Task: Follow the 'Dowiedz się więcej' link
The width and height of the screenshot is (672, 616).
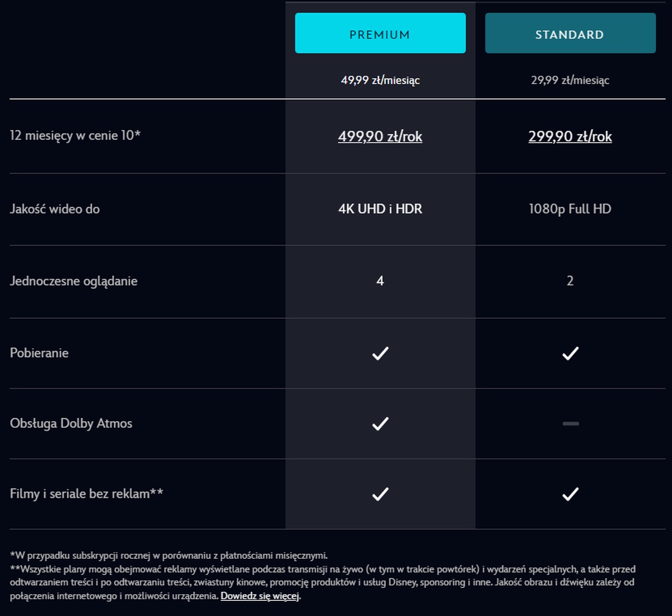Action: (x=260, y=596)
